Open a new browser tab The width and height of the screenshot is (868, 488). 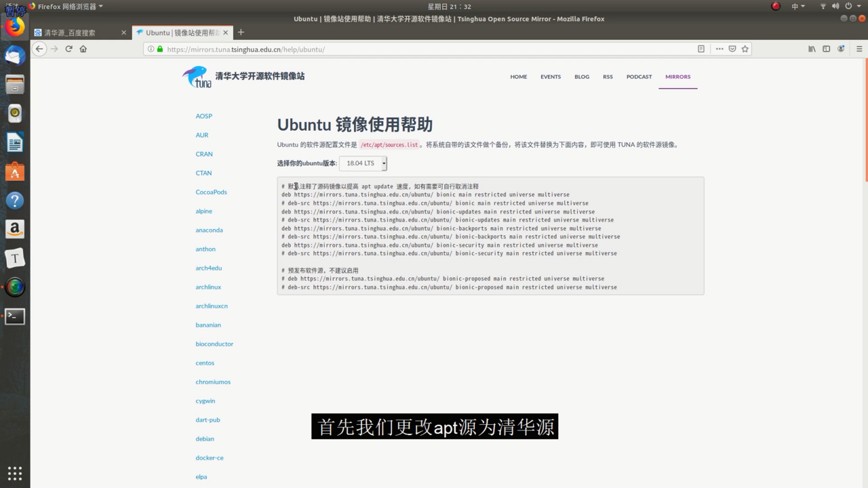[241, 32]
